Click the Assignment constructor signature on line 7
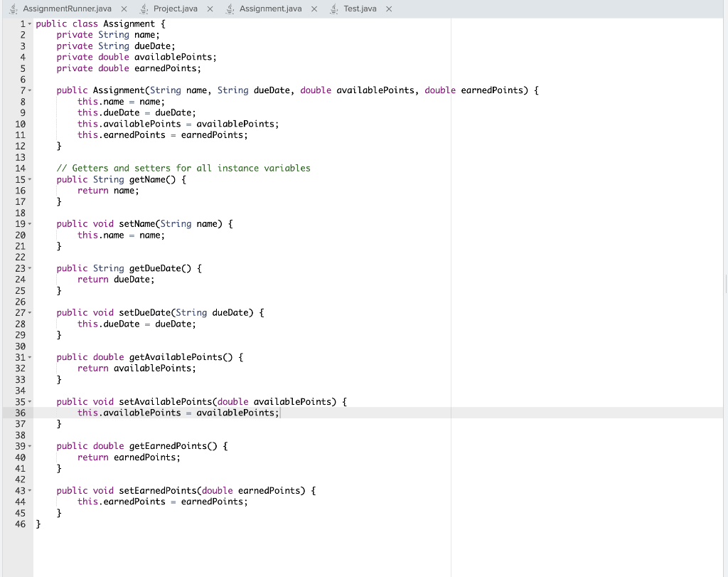Image resolution: width=728 pixels, height=577 pixels. 298,90
